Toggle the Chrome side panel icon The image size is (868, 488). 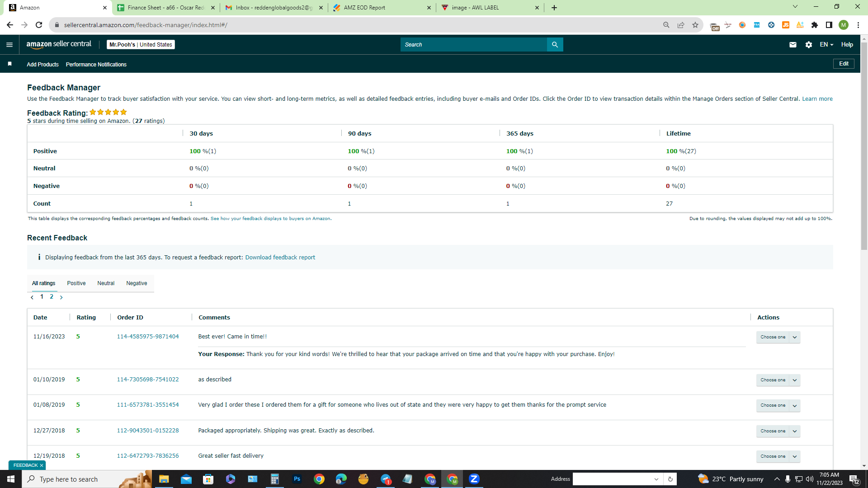point(829,25)
